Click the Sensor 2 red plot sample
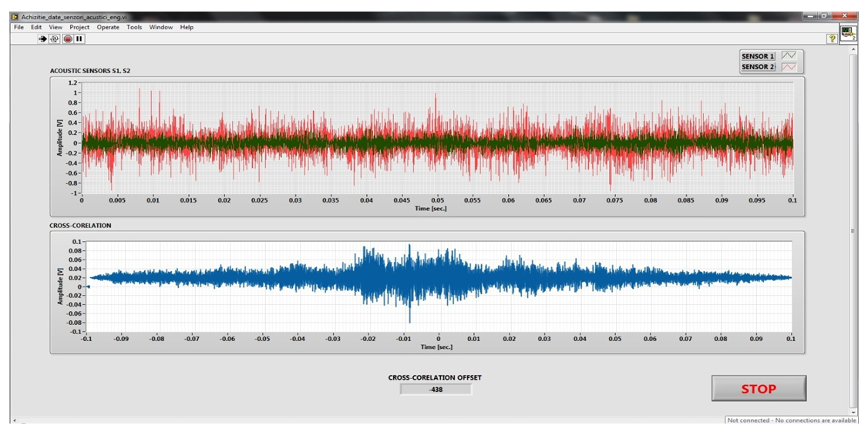 click(789, 67)
